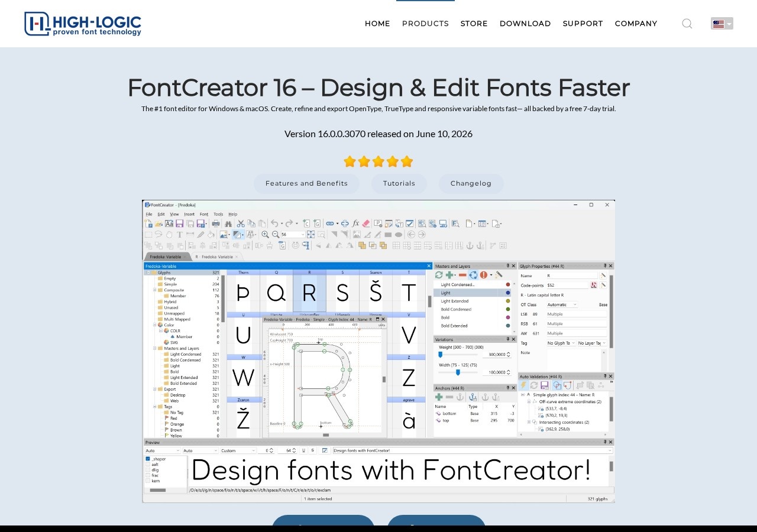The width and height of the screenshot is (757, 532).
Task: Open the website search magnifier icon
Action: pos(687,24)
